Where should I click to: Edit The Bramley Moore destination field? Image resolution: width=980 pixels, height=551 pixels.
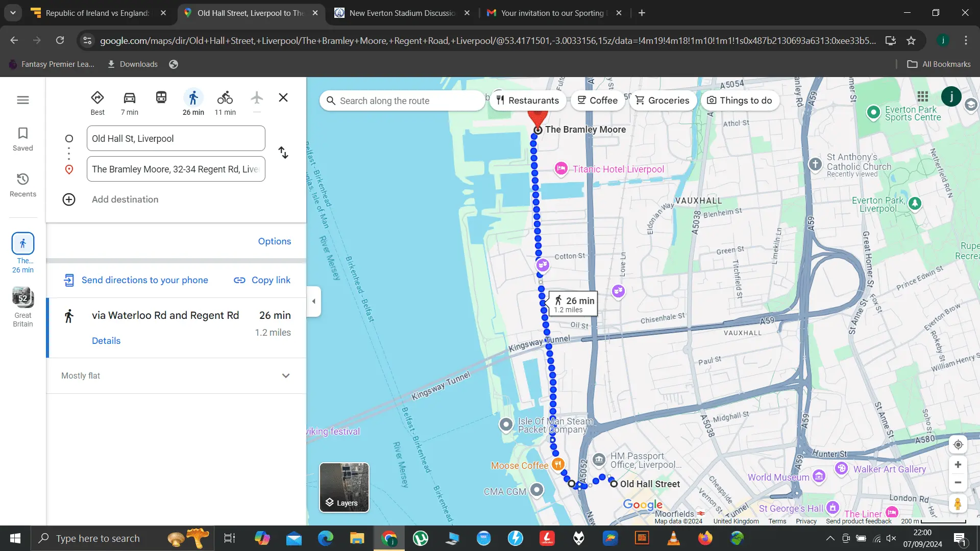[x=176, y=169]
